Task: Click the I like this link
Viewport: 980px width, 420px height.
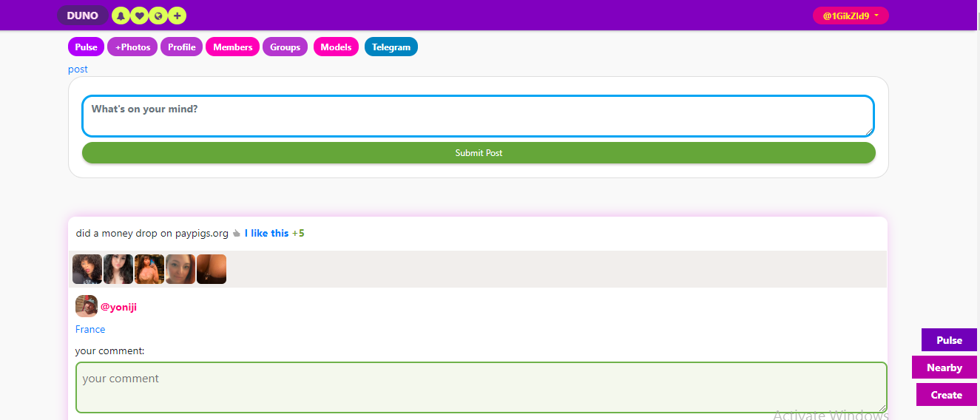Action: 266,234
